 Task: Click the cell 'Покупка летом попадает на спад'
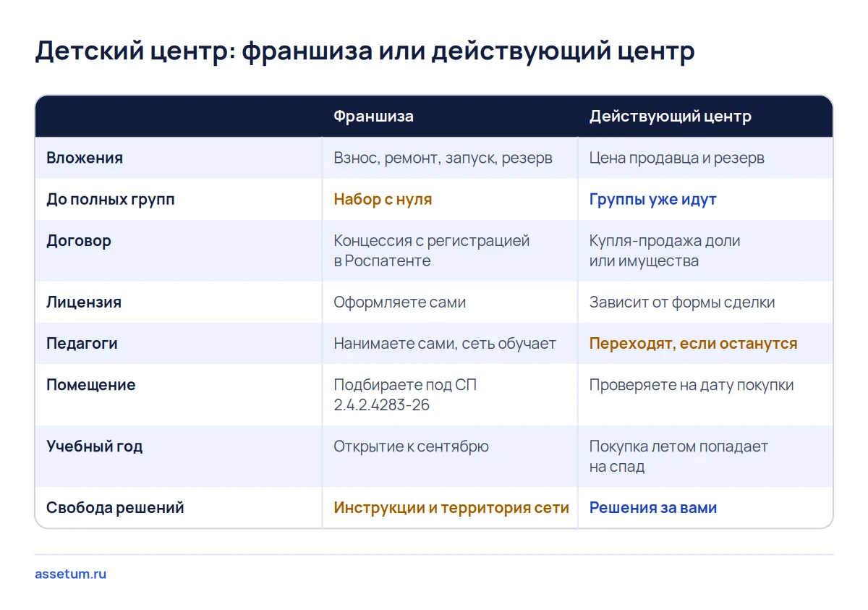click(x=678, y=456)
